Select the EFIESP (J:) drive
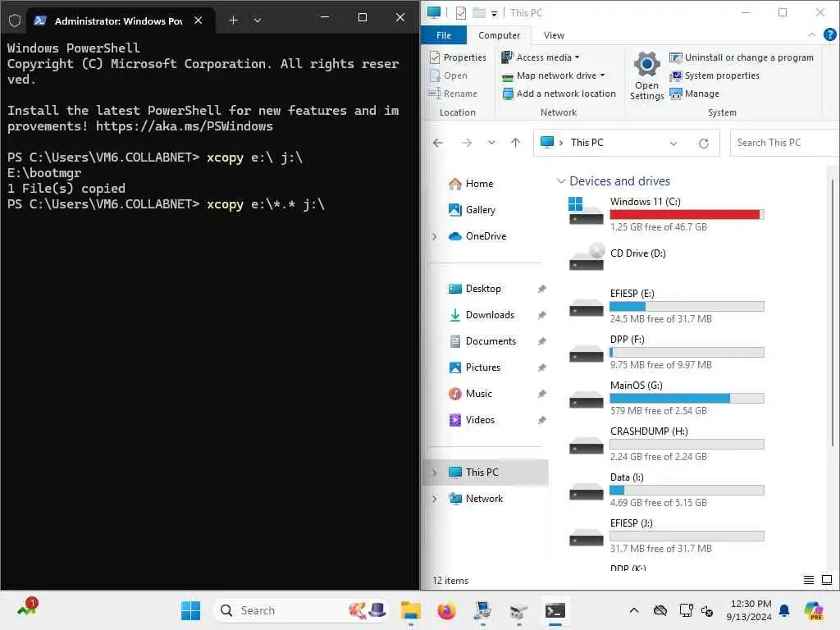Image resolution: width=840 pixels, height=630 pixels. [x=666, y=536]
